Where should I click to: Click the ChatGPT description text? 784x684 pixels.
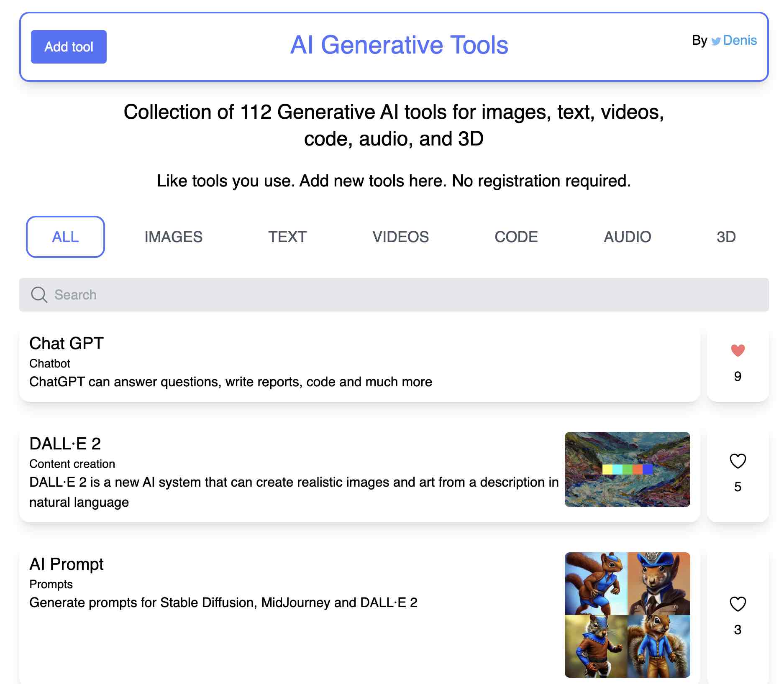coord(231,382)
